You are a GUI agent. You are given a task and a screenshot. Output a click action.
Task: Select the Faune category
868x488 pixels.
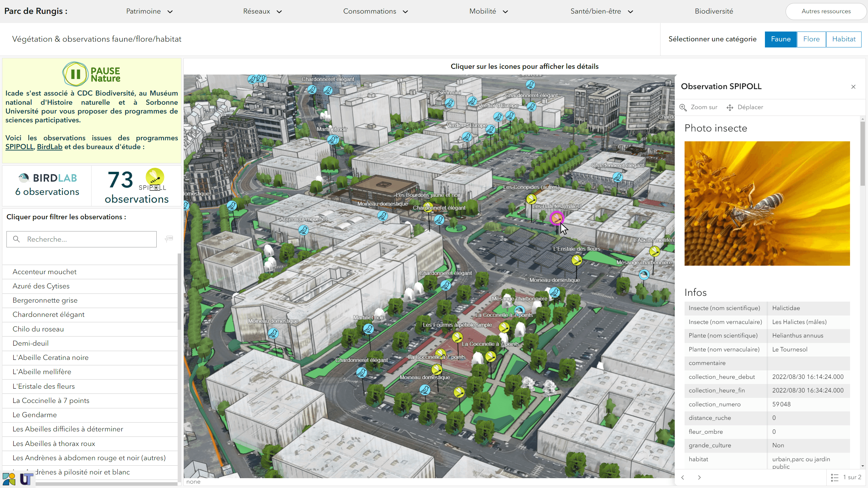click(x=781, y=39)
